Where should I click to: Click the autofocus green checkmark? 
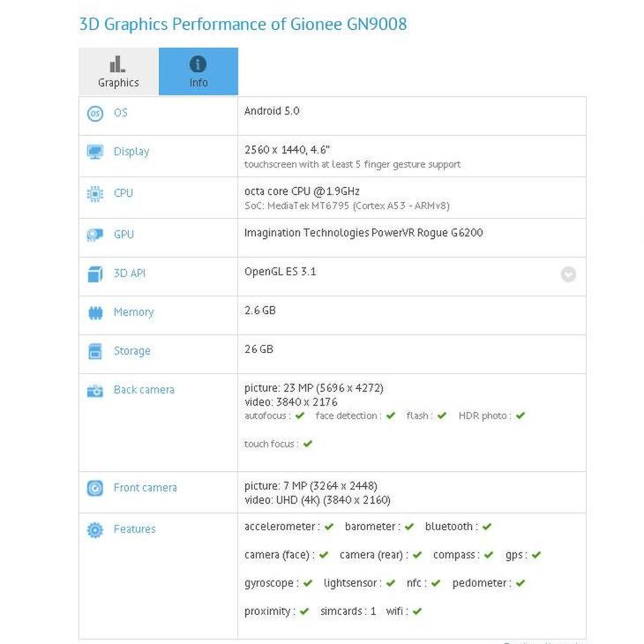click(300, 416)
